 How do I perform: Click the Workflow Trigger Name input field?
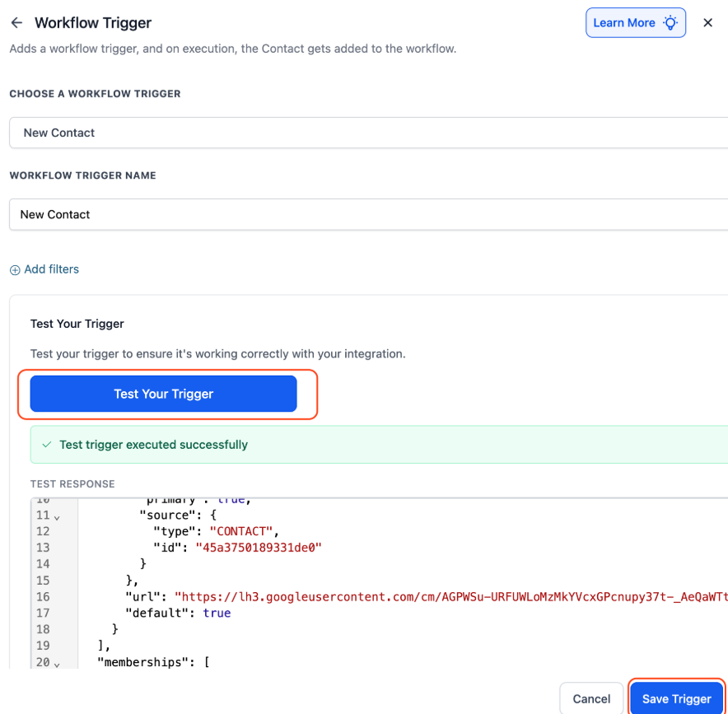(x=367, y=214)
